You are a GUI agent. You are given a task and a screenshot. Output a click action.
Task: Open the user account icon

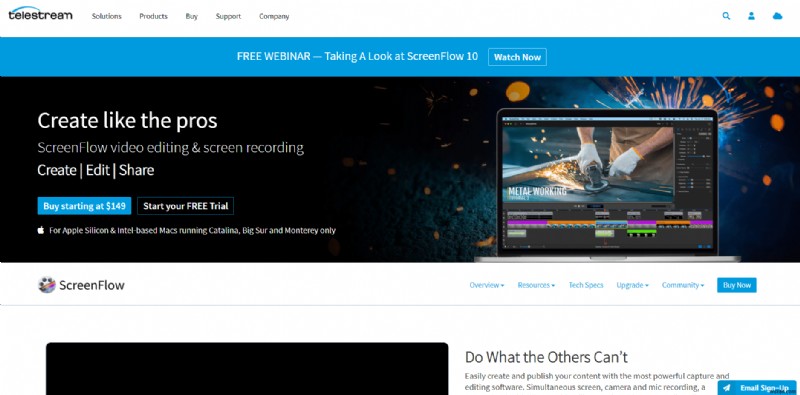coord(751,16)
